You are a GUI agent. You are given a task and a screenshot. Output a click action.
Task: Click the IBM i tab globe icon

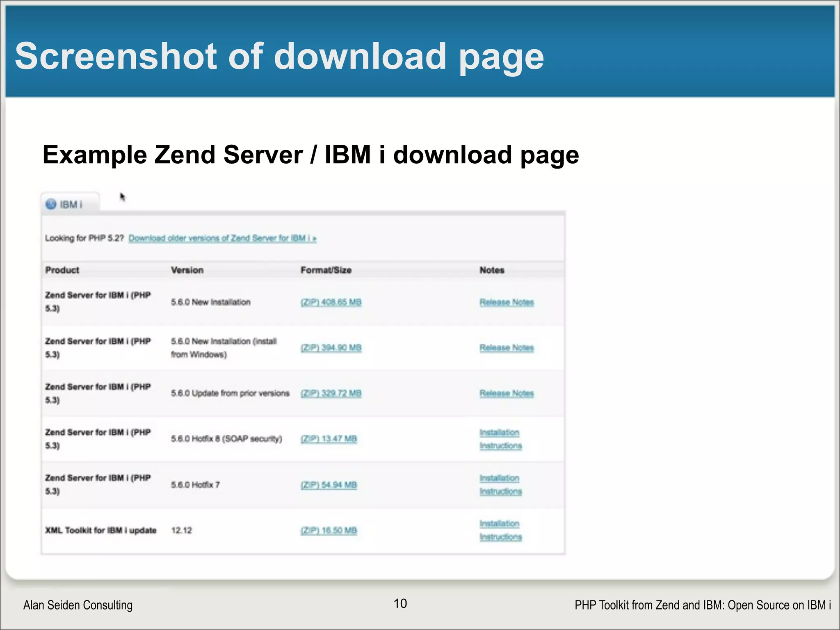pyautogui.click(x=51, y=204)
